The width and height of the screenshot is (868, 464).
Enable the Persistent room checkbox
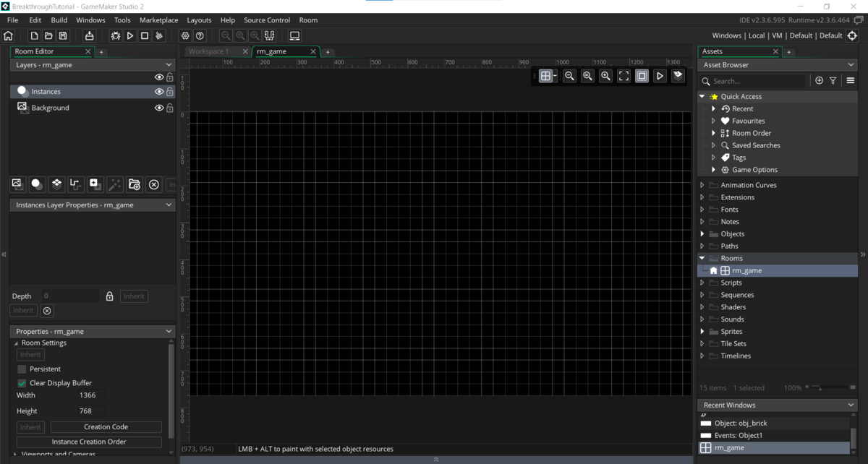click(22, 369)
